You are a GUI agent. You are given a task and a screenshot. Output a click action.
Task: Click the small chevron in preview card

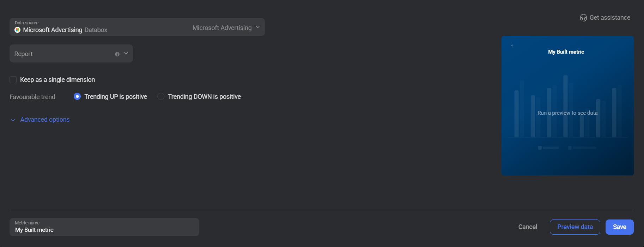pos(512,45)
